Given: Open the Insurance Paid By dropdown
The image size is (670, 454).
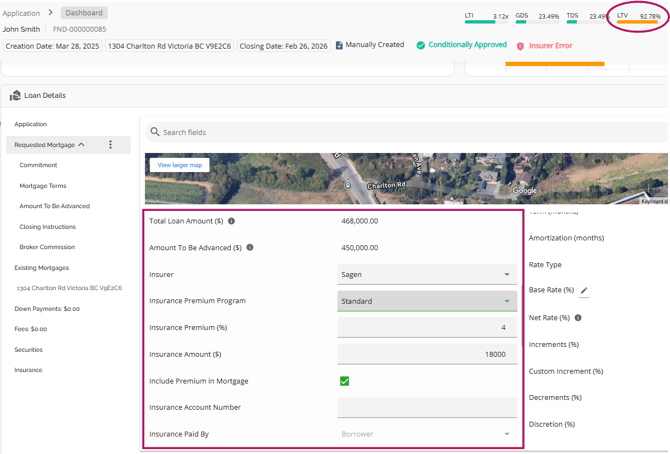Looking at the screenshot, I should (427, 434).
